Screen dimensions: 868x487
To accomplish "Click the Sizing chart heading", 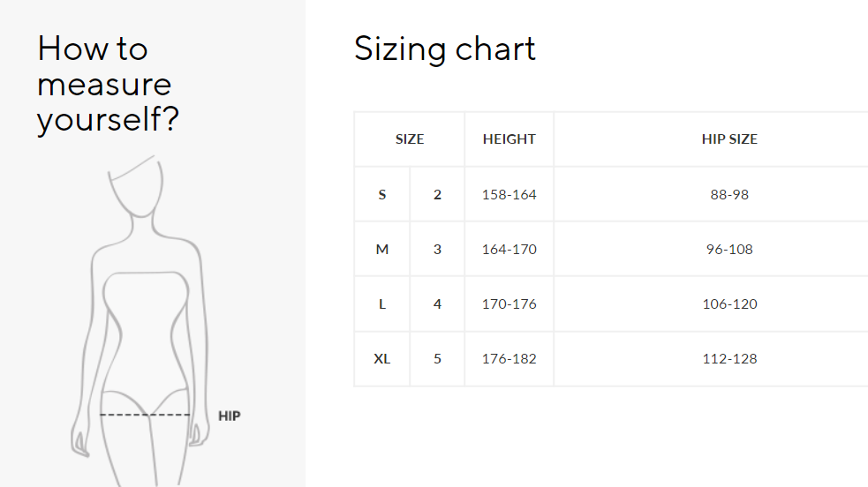I will tap(444, 48).
